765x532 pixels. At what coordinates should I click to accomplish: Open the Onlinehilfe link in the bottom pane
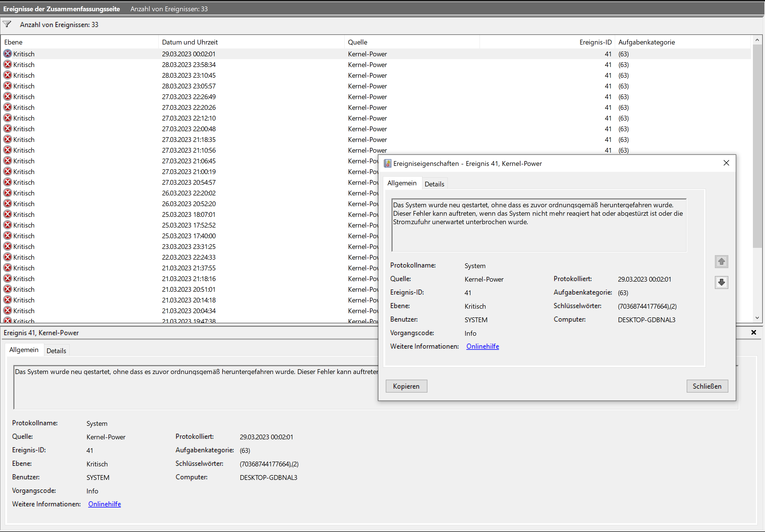coord(104,504)
